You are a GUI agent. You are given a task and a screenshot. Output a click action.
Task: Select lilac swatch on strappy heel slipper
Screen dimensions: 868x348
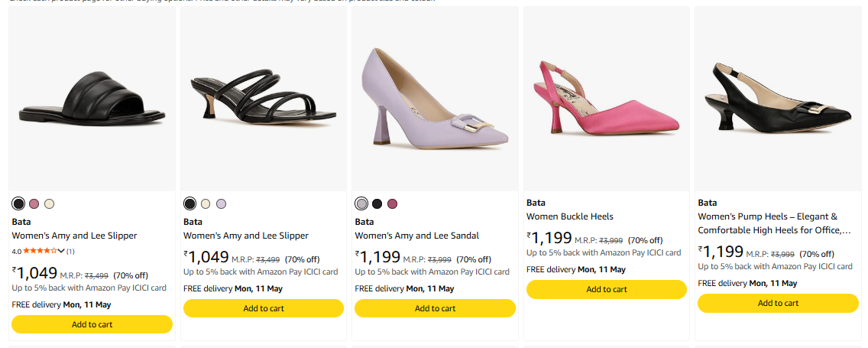point(222,204)
